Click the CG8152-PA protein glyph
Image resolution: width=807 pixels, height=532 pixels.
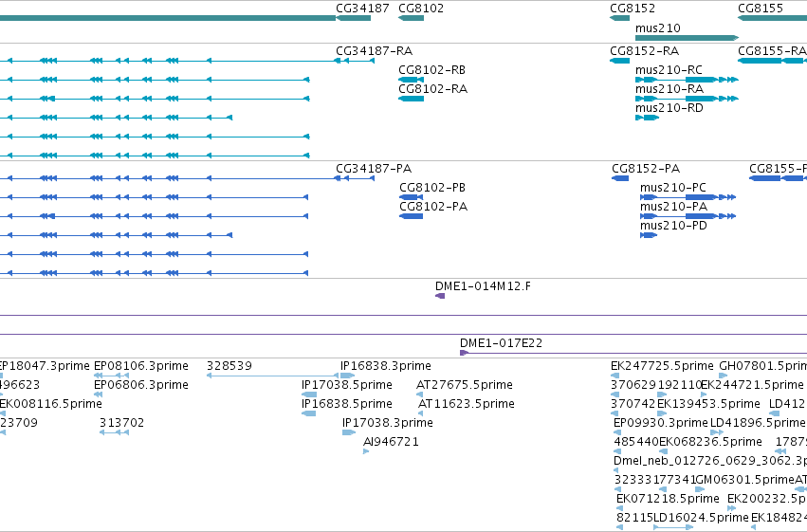(620, 178)
